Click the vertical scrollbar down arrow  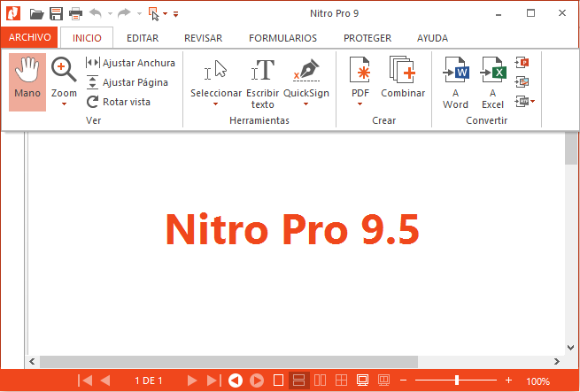pos(571,348)
